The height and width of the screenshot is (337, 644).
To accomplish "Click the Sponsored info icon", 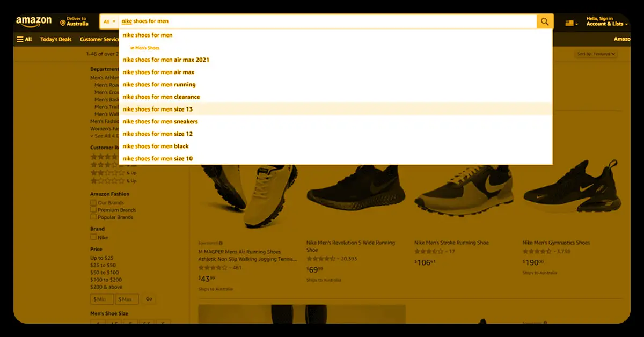I will coord(221,243).
